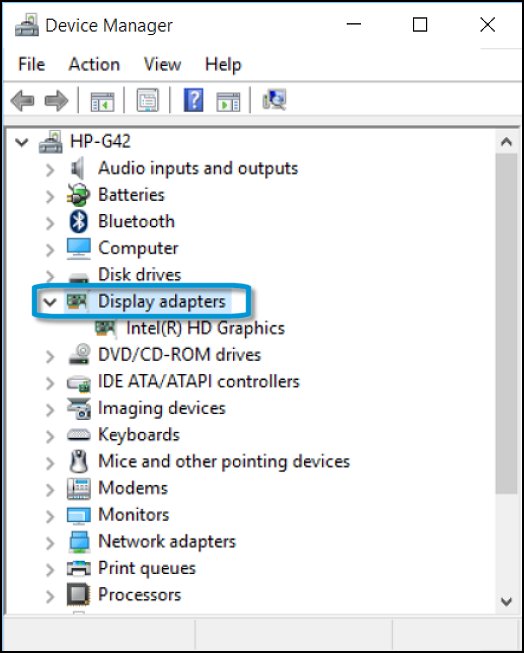Collapse the HP-G42 root node

(21, 142)
